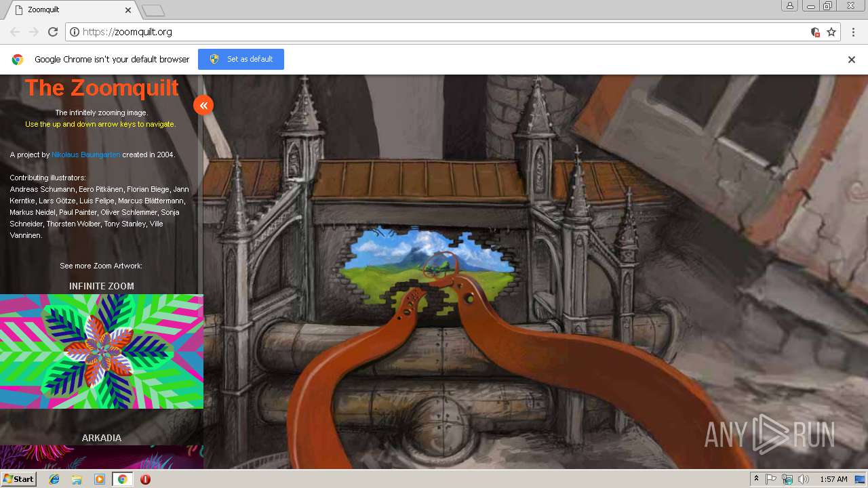Screen dimensions: 868x488
Task: Open the Arkadia artwork thumbnail
Action: coord(102,457)
